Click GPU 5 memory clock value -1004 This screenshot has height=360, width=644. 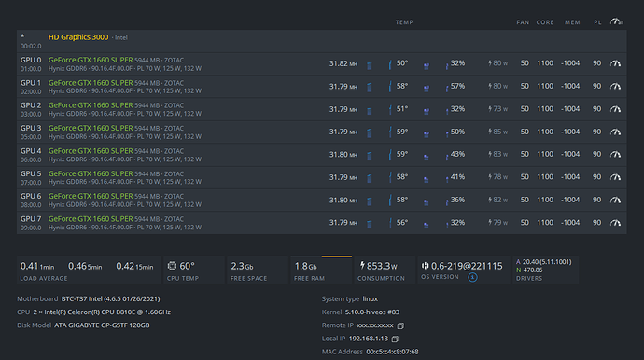pyautogui.click(x=570, y=177)
